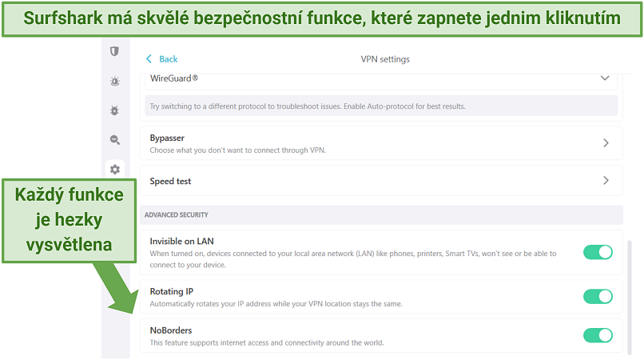Viewport: 644px width, 360px height.
Task: Open the Speed test row
Action: (381, 181)
